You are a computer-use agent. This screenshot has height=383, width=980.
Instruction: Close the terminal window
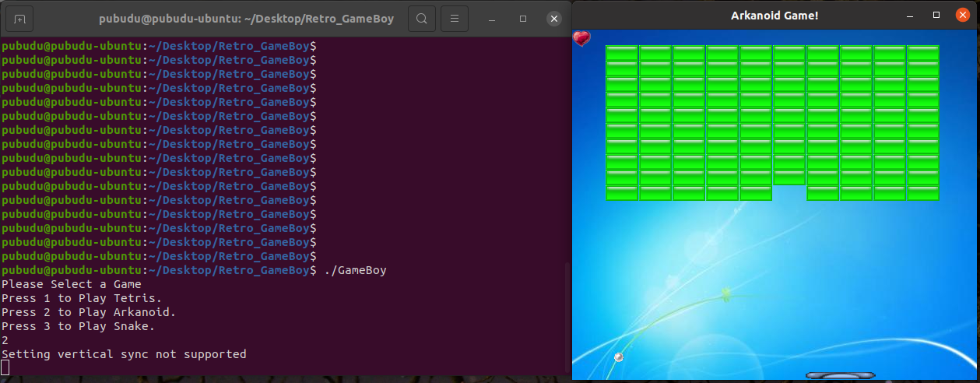[x=553, y=18]
